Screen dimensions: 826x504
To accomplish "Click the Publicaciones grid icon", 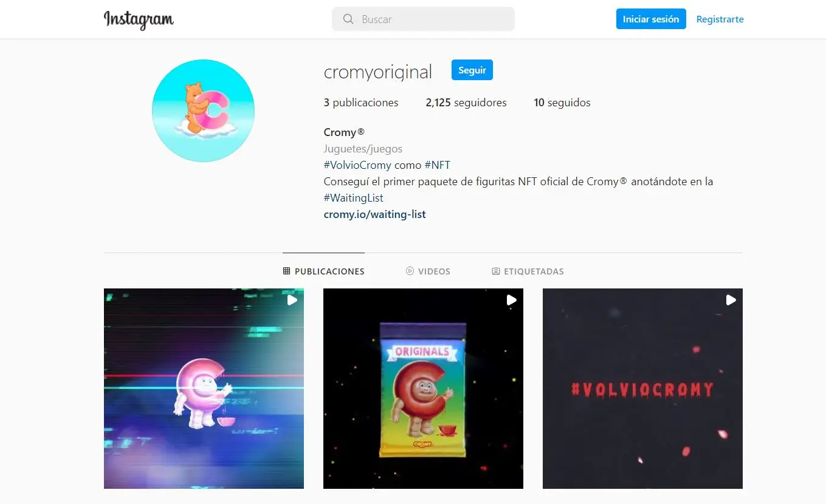I will tap(287, 271).
